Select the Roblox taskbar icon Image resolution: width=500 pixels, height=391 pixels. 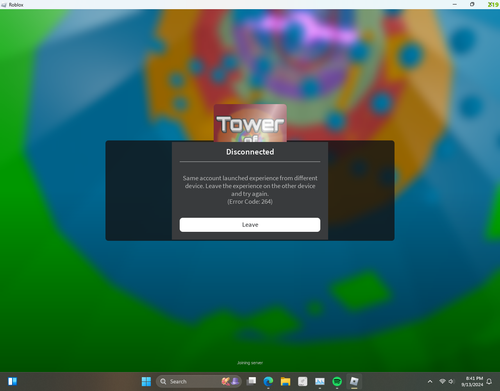coord(354,381)
